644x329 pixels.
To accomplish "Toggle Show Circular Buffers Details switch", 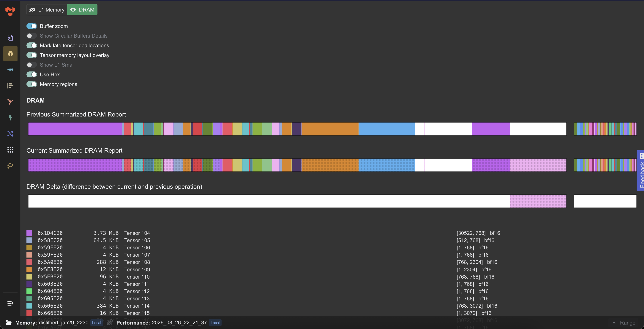I will coord(32,36).
